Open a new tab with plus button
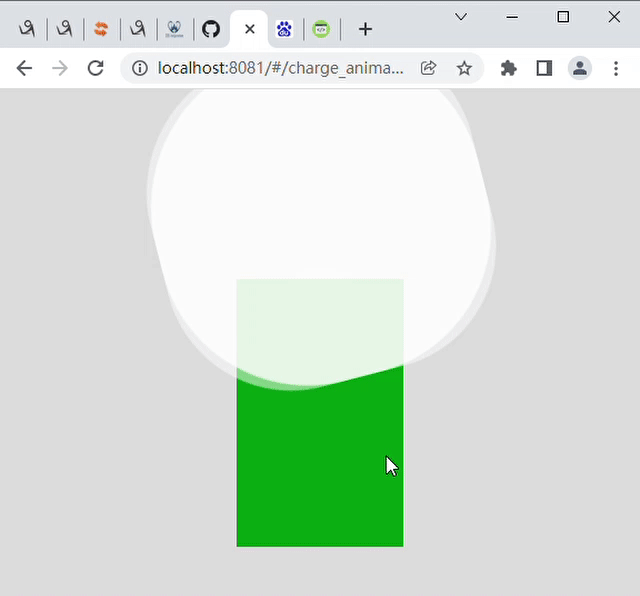This screenshot has height=596, width=640. [x=365, y=29]
